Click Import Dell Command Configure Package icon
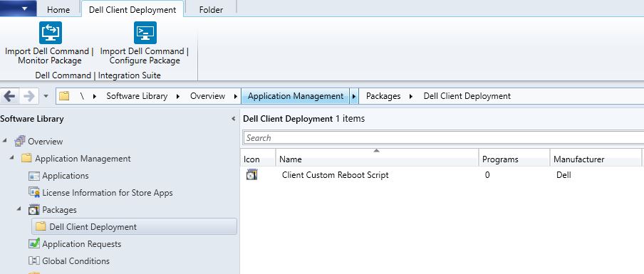The image size is (644, 274). point(145,33)
